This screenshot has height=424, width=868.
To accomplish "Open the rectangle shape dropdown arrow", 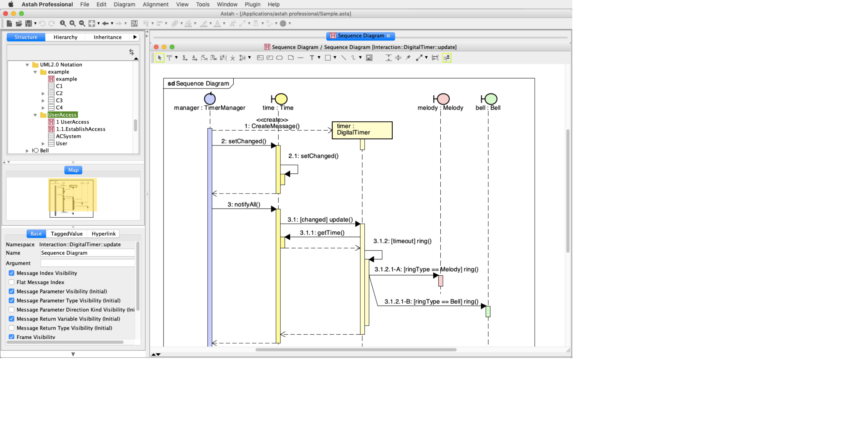I will point(335,58).
